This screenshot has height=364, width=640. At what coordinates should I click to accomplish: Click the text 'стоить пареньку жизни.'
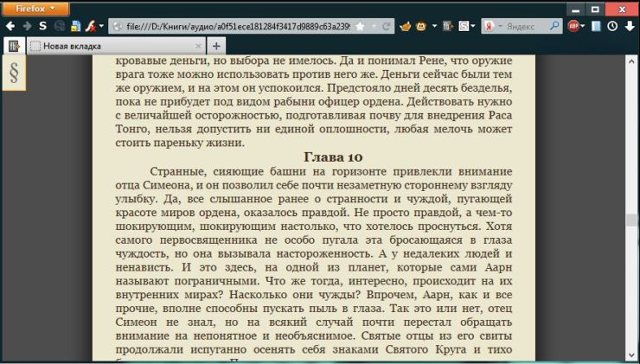(180, 144)
